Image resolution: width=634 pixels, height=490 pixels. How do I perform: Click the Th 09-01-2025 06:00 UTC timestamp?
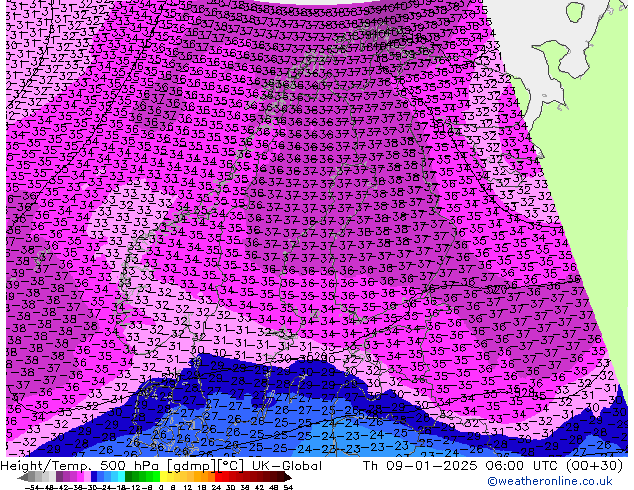[453, 466]
